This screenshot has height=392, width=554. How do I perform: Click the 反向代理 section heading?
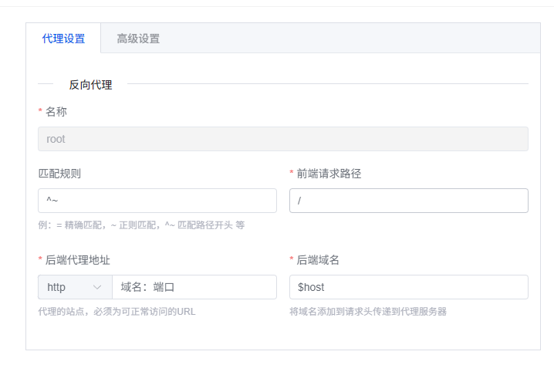click(x=90, y=84)
